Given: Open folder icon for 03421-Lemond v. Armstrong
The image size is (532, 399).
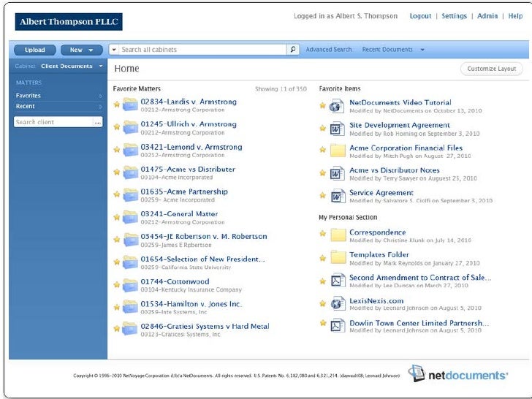Looking at the screenshot, I should click(x=130, y=150).
